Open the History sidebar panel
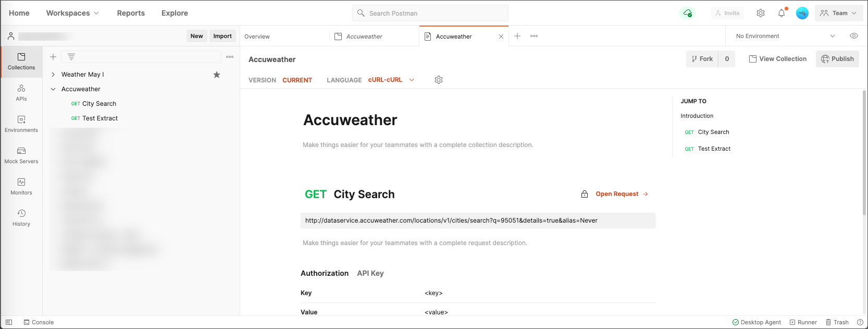 pyautogui.click(x=21, y=218)
